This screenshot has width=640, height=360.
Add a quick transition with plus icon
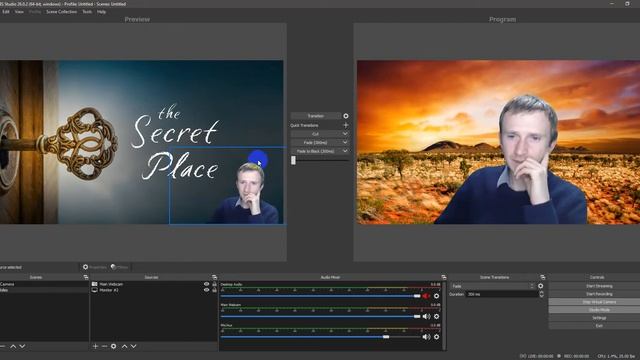coord(346,125)
